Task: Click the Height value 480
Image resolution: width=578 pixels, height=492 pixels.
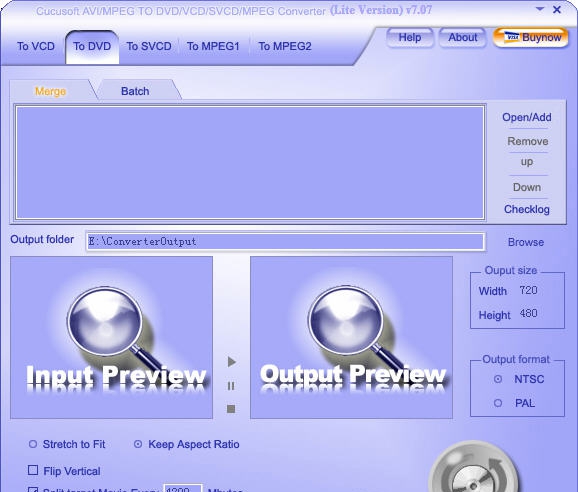Action: 529,314
